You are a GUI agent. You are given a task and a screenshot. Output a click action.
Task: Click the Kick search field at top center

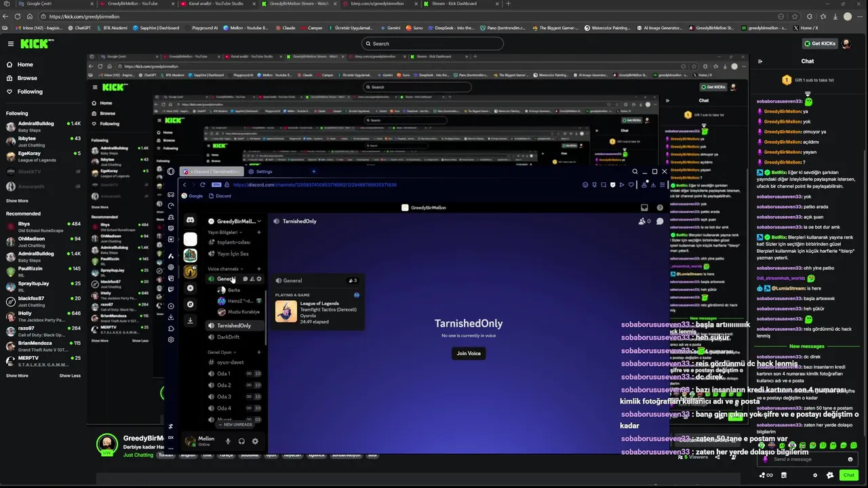click(433, 43)
